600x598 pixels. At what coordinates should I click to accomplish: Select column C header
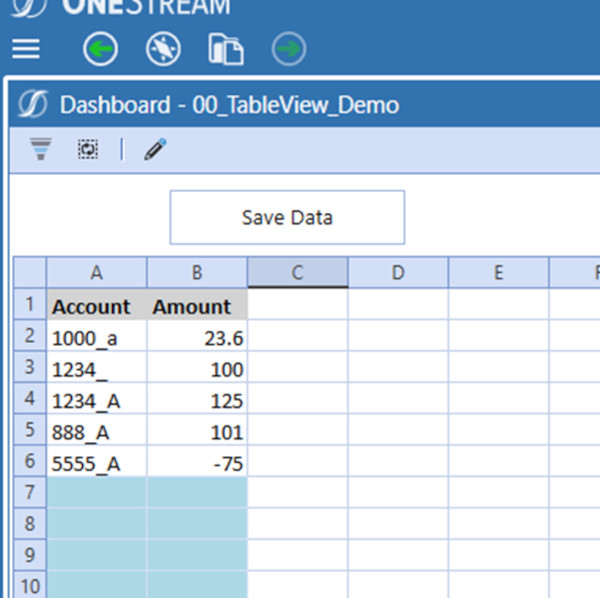[297, 273]
